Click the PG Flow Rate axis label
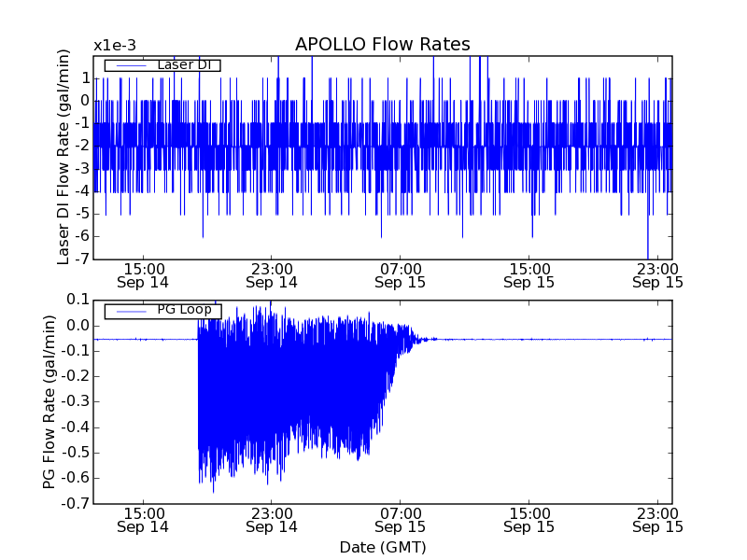747x560 pixels. coord(49,402)
